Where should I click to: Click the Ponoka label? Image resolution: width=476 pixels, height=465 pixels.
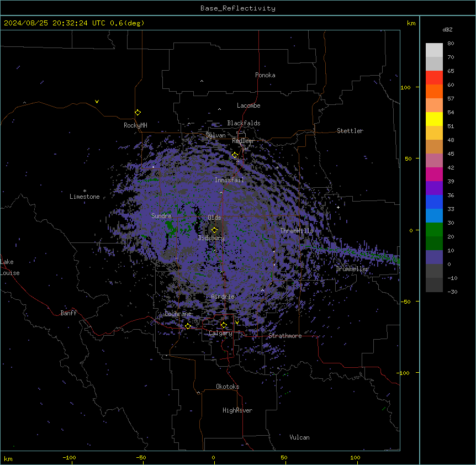click(x=265, y=75)
